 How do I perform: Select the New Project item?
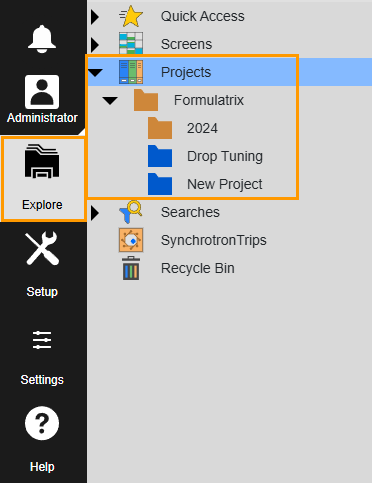(x=225, y=184)
